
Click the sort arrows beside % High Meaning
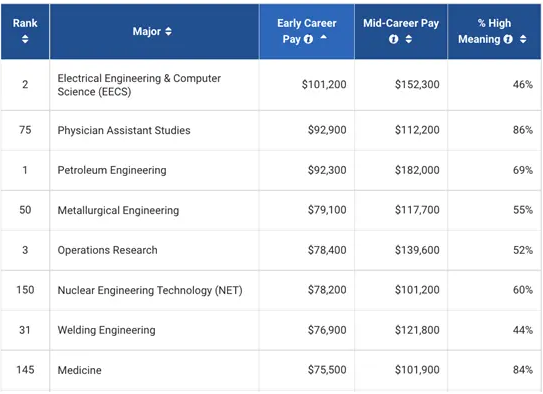click(x=523, y=39)
